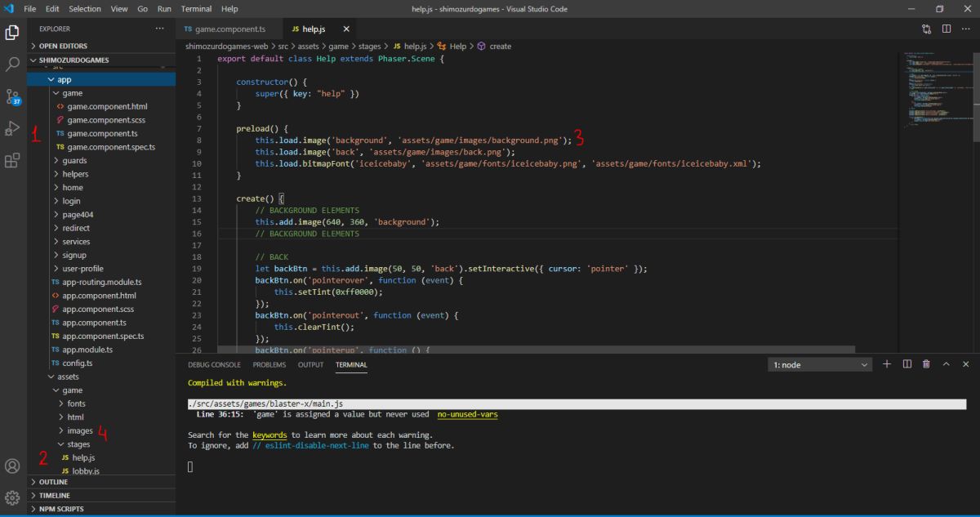Expand the fonts folder
980x517 pixels.
point(102,403)
